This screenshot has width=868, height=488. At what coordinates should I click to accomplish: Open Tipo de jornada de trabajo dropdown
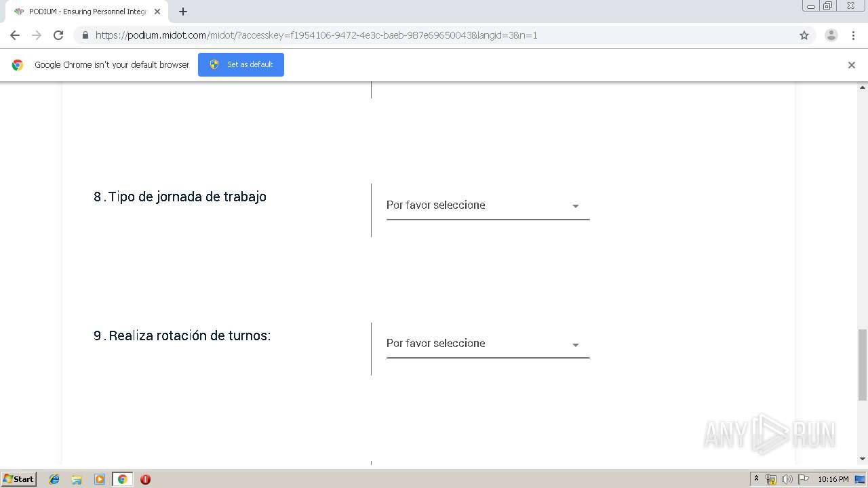[x=488, y=205]
